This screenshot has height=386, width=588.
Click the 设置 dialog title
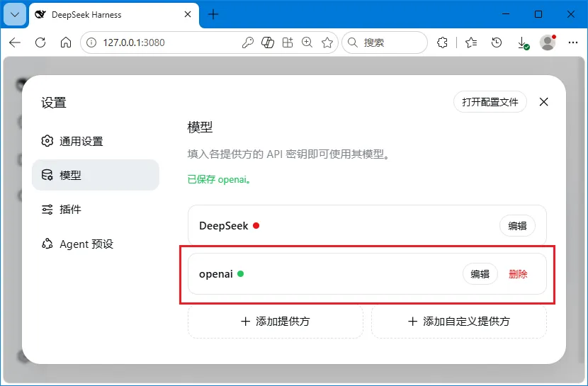click(54, 102)
